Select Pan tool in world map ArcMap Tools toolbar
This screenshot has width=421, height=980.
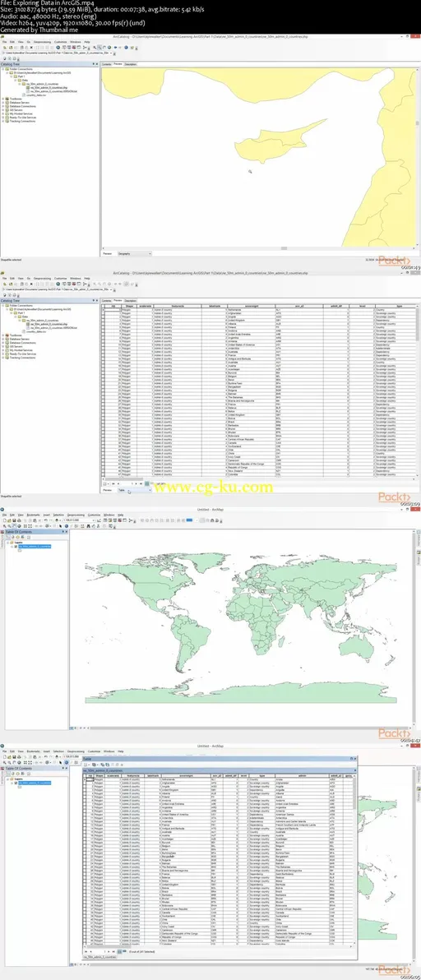pos(14,525)
